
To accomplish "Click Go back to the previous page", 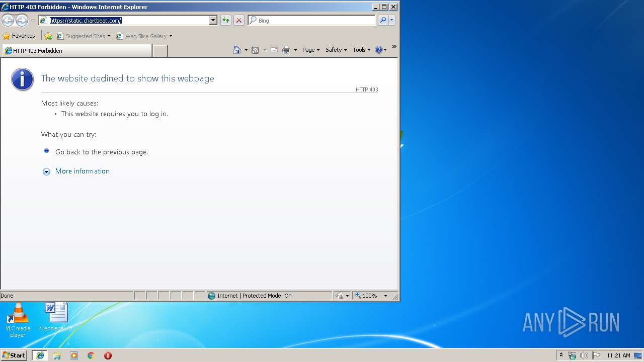I will pos(102,152).
